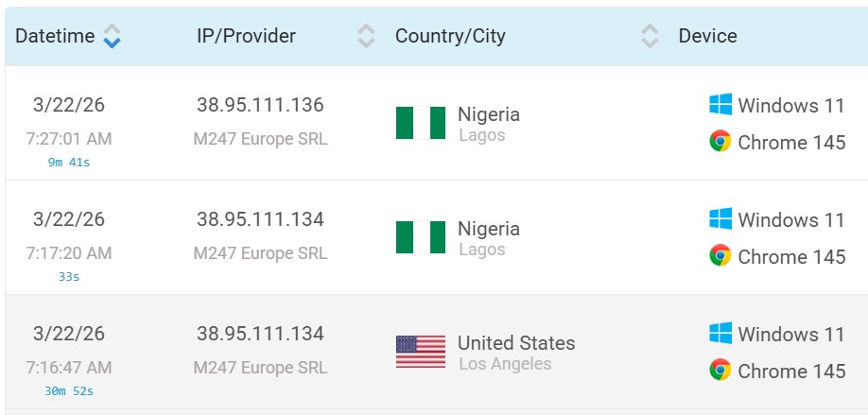Click the 30m 52s duration label
This screenshot has width=868, height=415.
(68, 390)
